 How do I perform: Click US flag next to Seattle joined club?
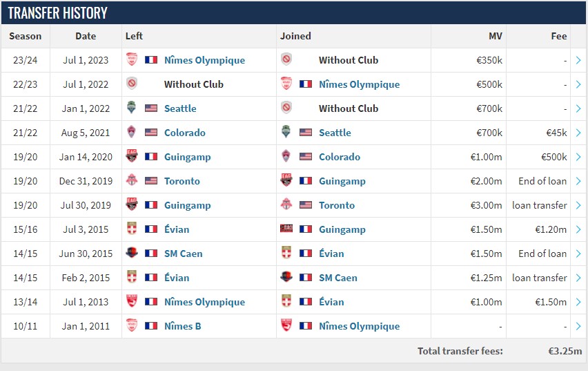[306, 133]
